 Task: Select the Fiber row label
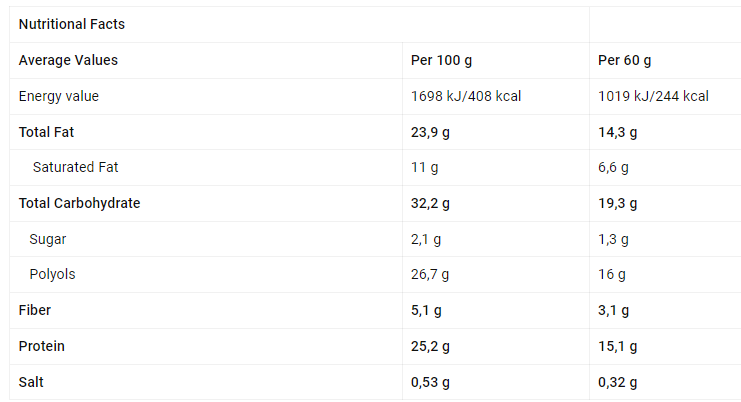[35, 310]
